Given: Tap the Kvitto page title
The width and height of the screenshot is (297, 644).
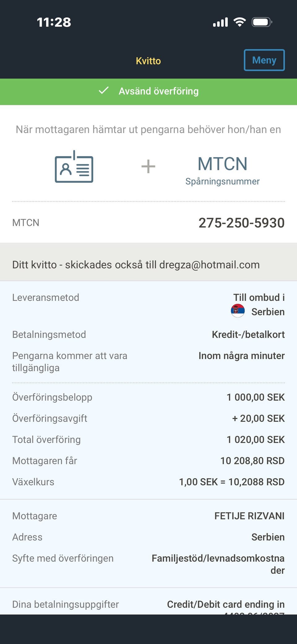Looking at the screenshot, I should pos(148,61).
